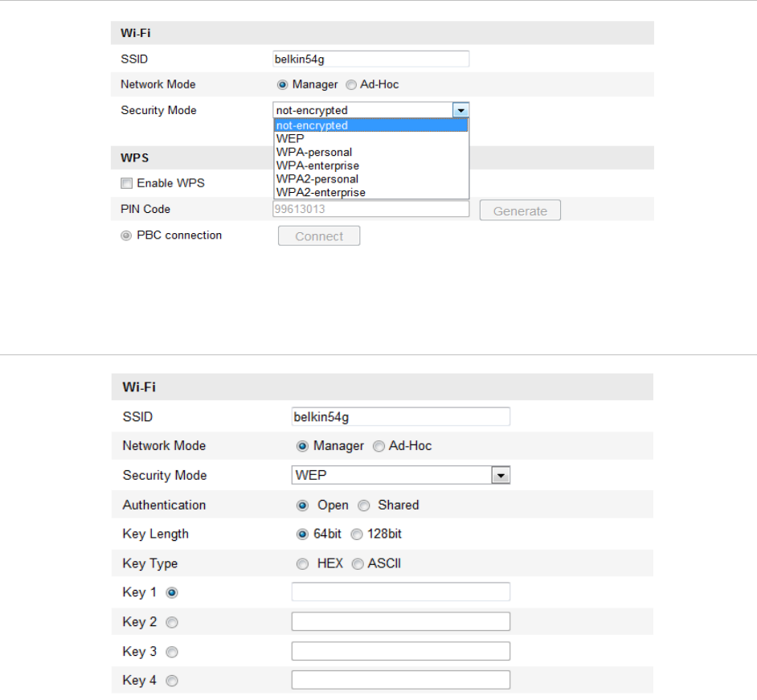Pick WPA-enterprise from security options
The width and height of the screenshot is (757, 700).
pos(370,166)
